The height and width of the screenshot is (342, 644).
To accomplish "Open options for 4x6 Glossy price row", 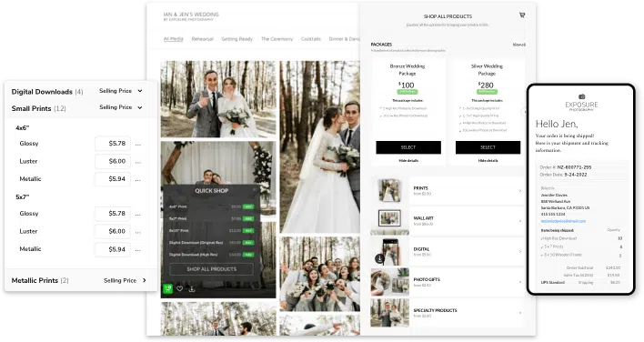I will pyautogui.click(x=138, y=144).
